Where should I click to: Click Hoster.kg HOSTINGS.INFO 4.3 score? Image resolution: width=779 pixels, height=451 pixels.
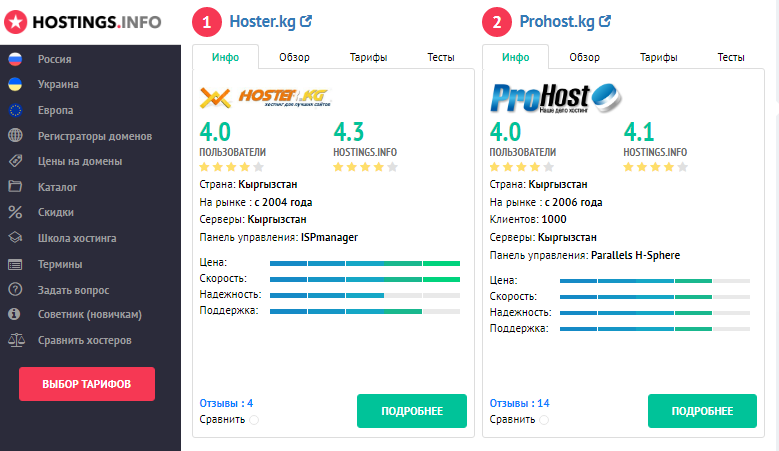349,132
